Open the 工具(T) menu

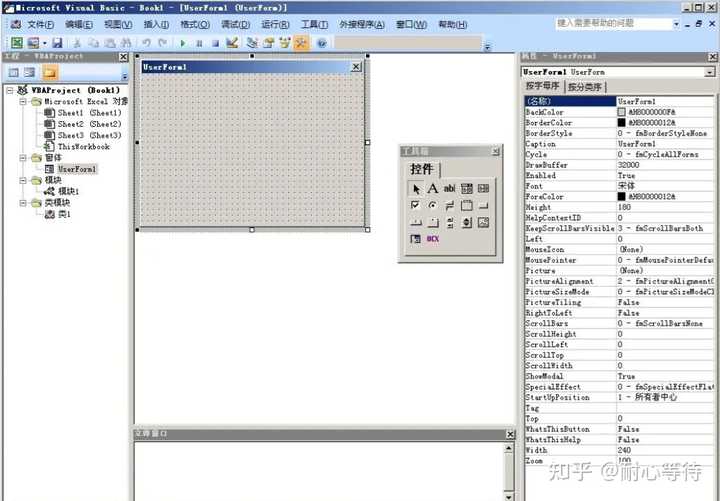314,24
